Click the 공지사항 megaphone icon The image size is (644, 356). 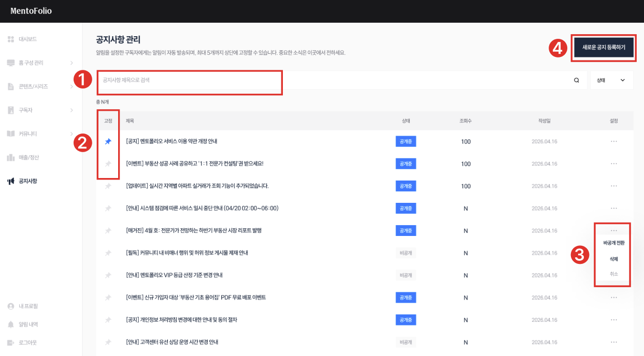tap(10, 181)
